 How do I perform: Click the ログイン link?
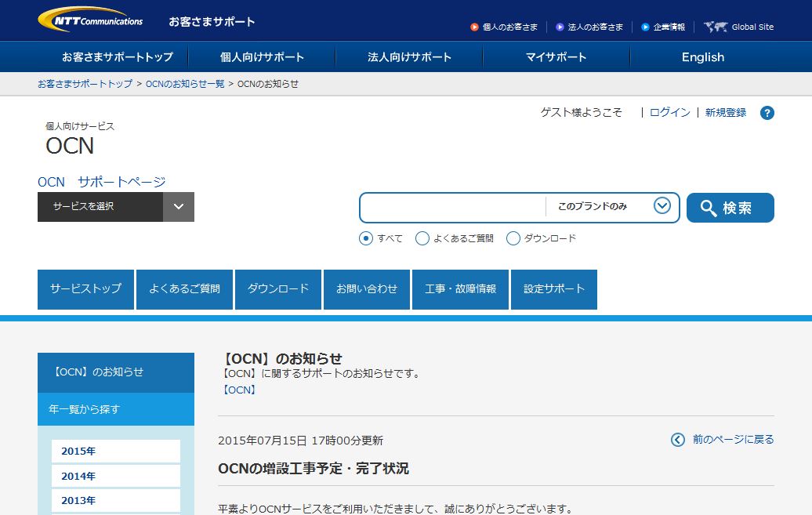(x=669, y=112)
